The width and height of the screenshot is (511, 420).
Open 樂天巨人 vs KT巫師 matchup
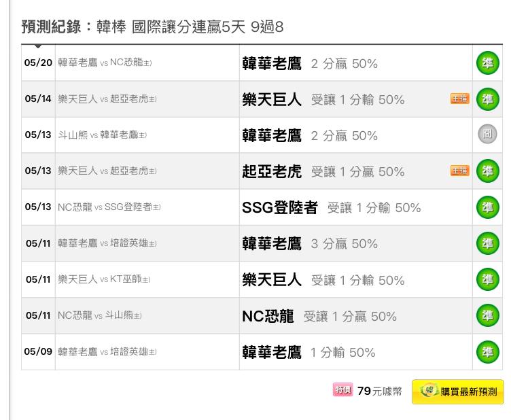[104, 279]
